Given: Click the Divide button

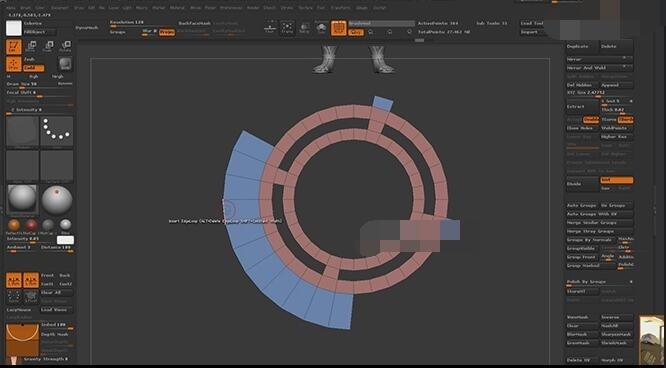Looking at the screenshot, I should click(582, 184).
